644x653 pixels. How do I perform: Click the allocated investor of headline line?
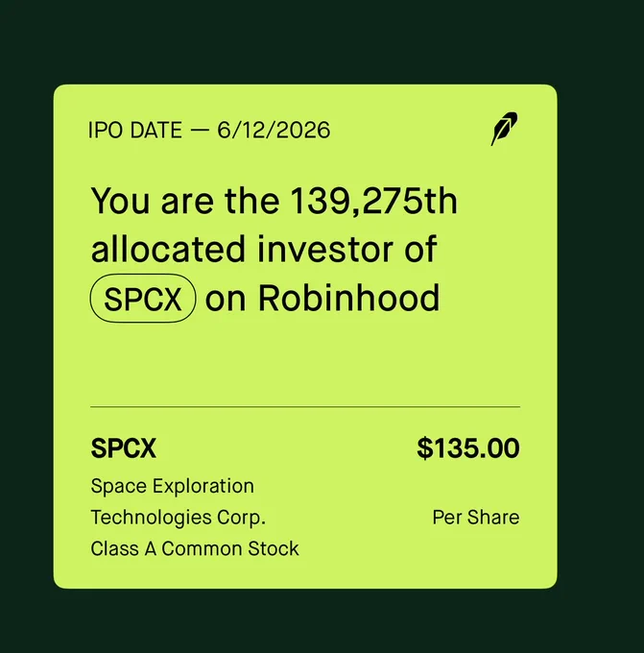click(264, 249)
